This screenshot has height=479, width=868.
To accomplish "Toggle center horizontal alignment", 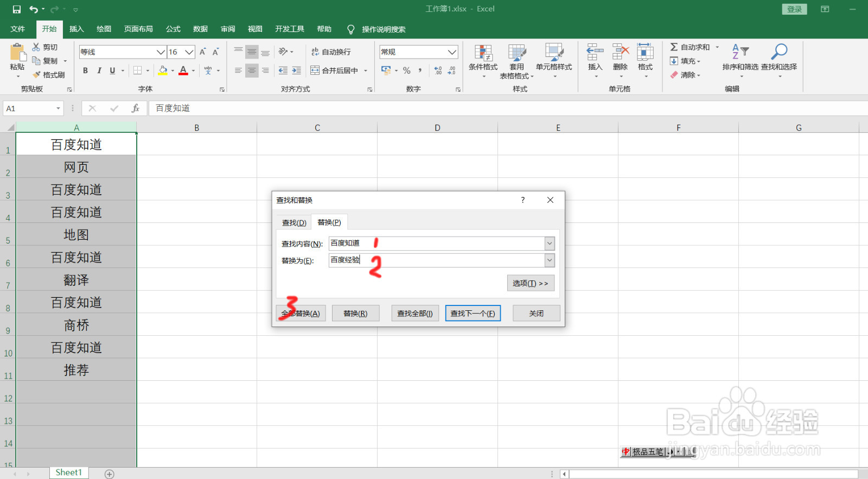I will pos(252,71).
